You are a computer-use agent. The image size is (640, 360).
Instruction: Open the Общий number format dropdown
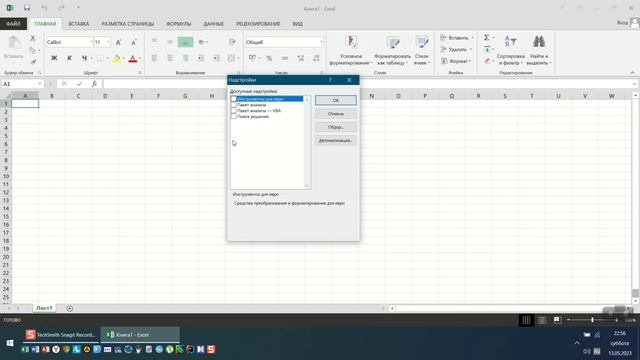point(321,42)
